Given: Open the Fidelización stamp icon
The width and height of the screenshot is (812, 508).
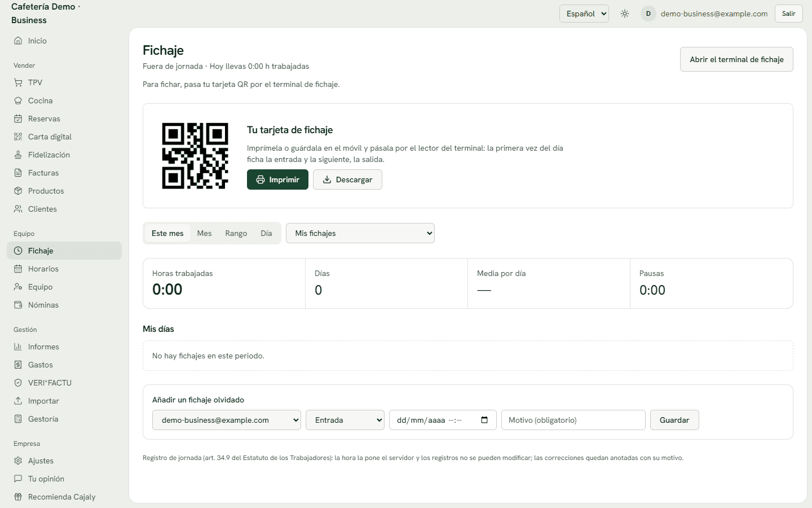Looking at the screenshot, I should [18, 155].
